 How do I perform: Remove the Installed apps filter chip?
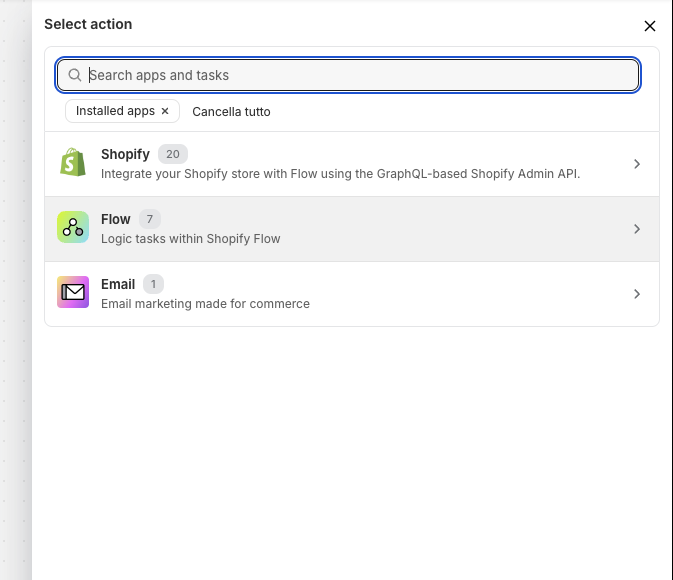tap(165, 111)
